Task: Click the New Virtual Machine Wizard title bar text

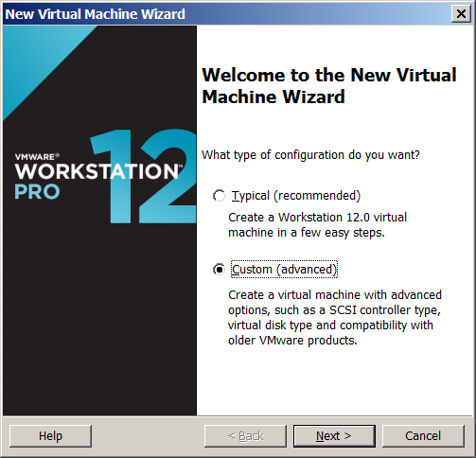Action: 95,14
